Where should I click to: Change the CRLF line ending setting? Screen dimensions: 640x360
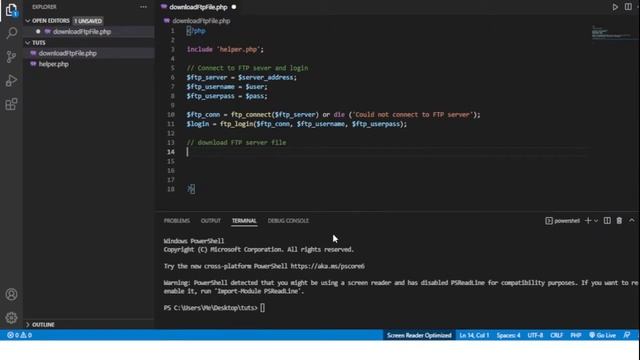556,335
